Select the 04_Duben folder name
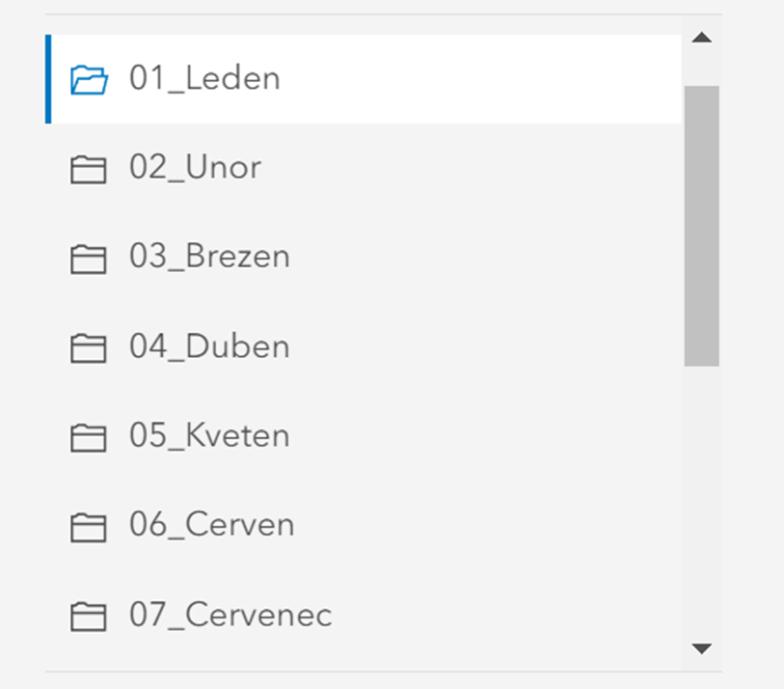Screen dimensions: 784x689 [x=209, y=346]
